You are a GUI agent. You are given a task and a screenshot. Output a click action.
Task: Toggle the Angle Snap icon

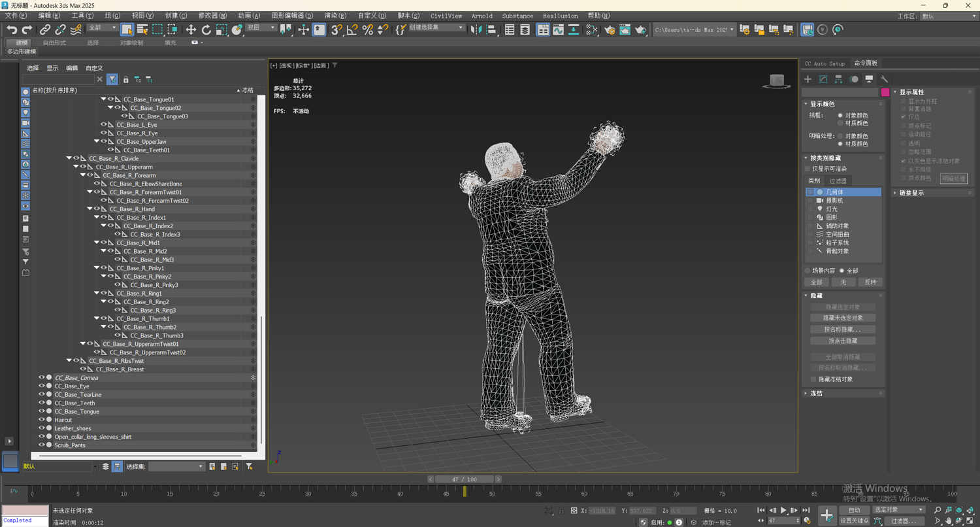point(352,29)
